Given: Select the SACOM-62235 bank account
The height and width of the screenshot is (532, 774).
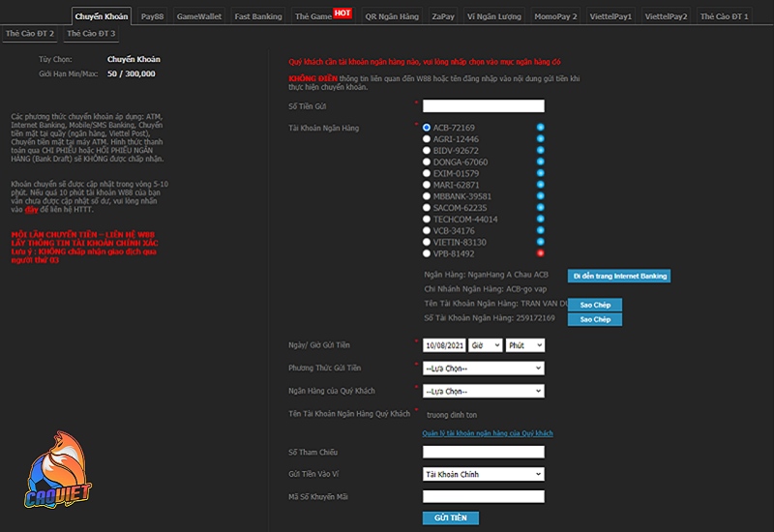Looking at the screenshot, I should pos(427,207).
